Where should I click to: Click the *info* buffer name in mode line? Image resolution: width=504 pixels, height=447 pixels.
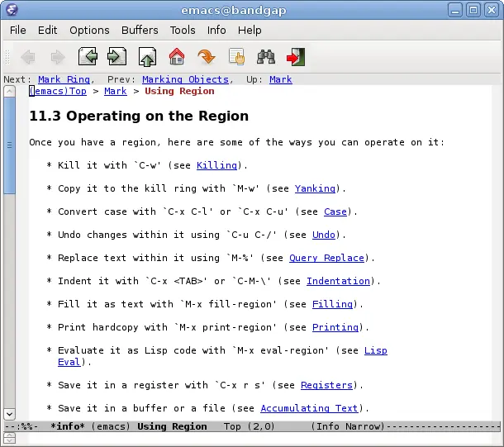[68, 426]
